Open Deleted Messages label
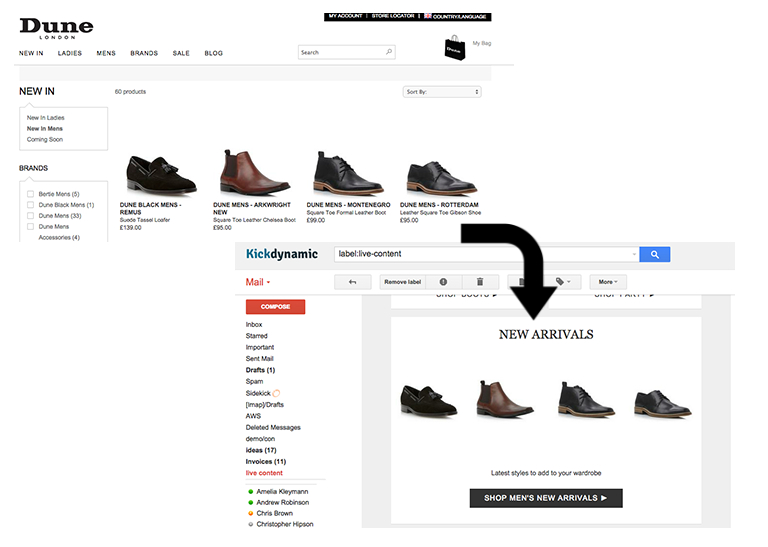Screen dimensions: 768x547 click(x=273, y=428)
